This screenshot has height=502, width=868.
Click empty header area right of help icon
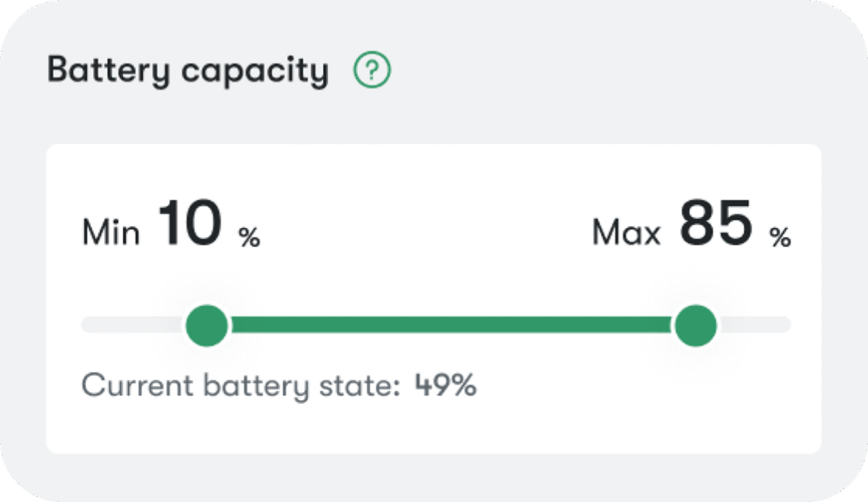click(x=593, y=72)
